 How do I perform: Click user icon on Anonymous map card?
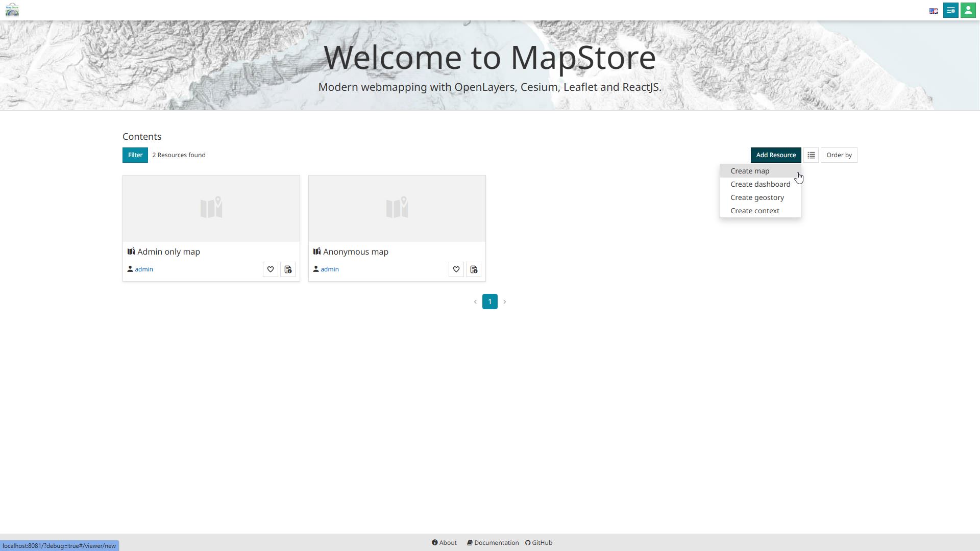316,269
